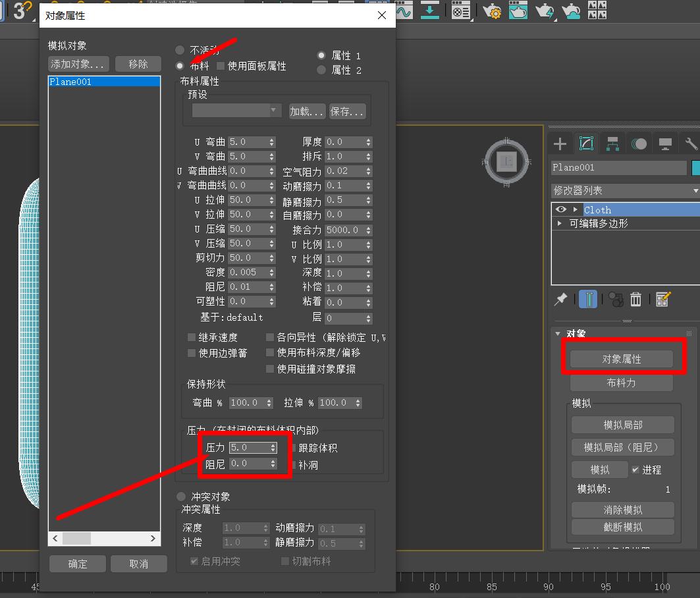Toggle visibility eye of Cloth modifier

pos(561,209)
